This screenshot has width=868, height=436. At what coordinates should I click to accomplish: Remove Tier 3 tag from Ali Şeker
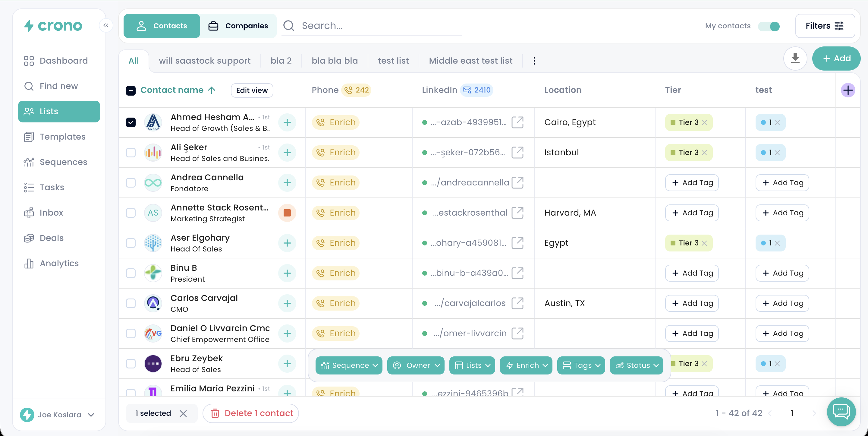coord(704,152)
